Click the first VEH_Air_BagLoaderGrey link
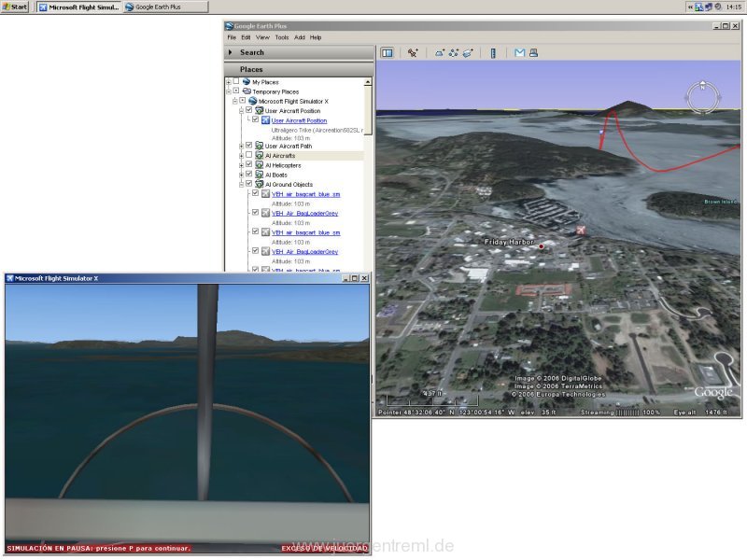747x560 pixels. point(305,214)
